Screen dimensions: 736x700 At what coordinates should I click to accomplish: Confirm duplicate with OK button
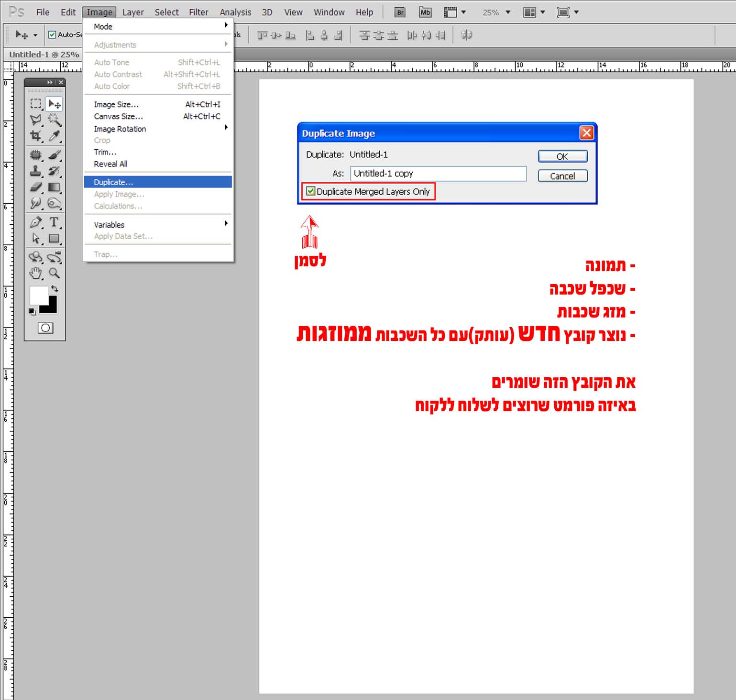pyautogui.click(x=562, y=156)
